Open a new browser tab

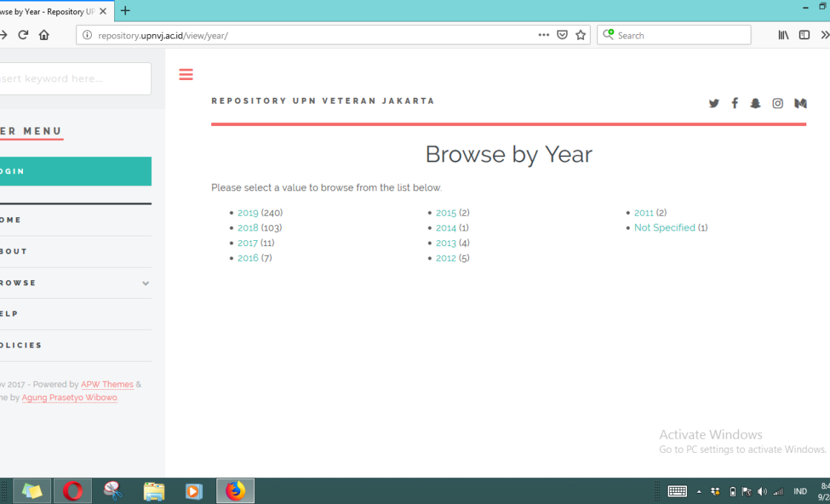125,11
